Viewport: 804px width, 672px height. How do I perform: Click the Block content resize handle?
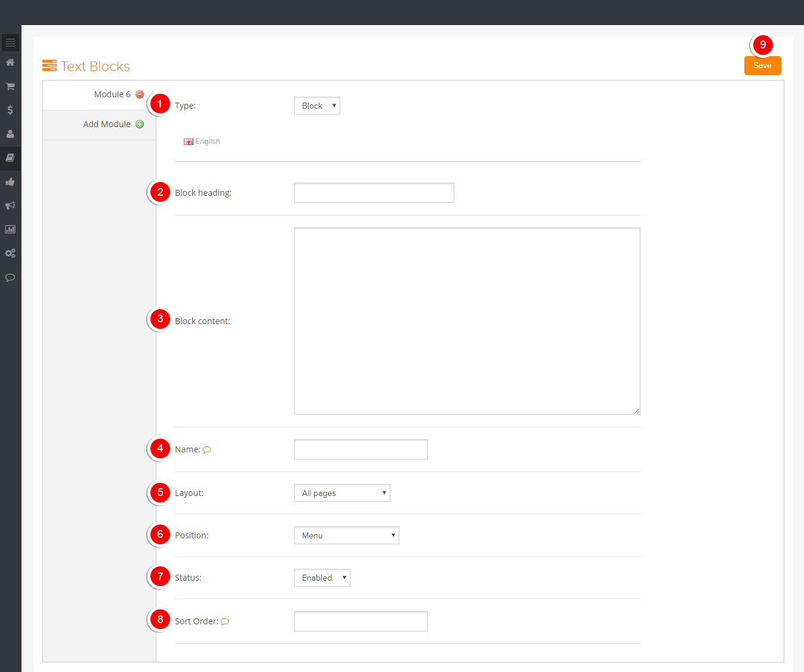637,411
